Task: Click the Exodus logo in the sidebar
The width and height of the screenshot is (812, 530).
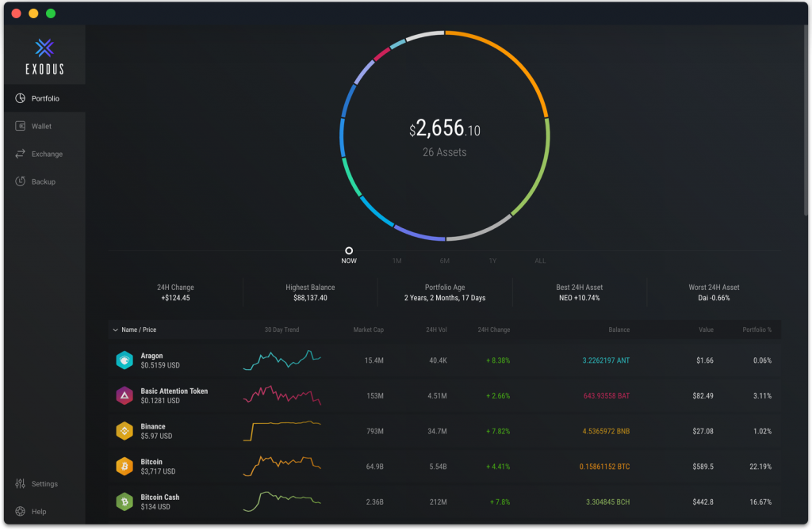Action: click(44, 56)
